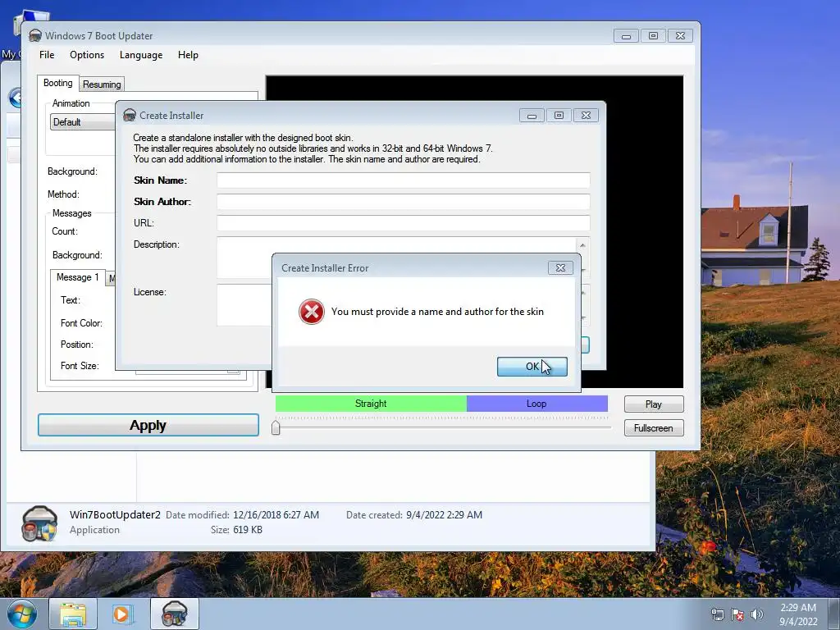The image size is (840, 630).
Task: Switch to the Booting tab
Action: 58,83
